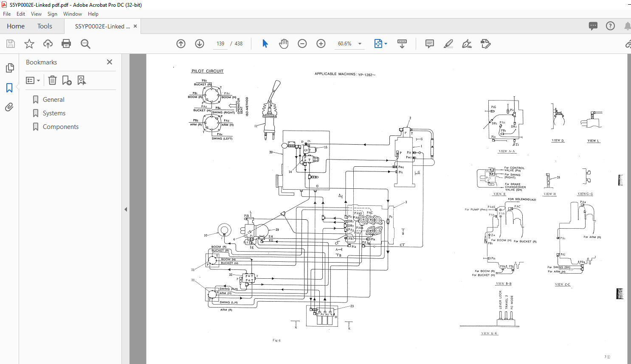Toggle the Bookmarks panel icon
This screenshot has width=631, height=364.
[9, 88]
